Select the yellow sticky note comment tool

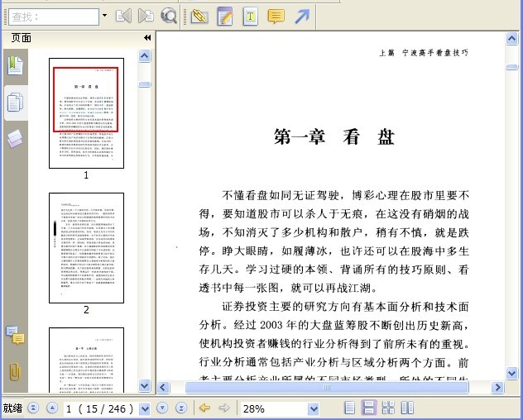coord(276,16)
